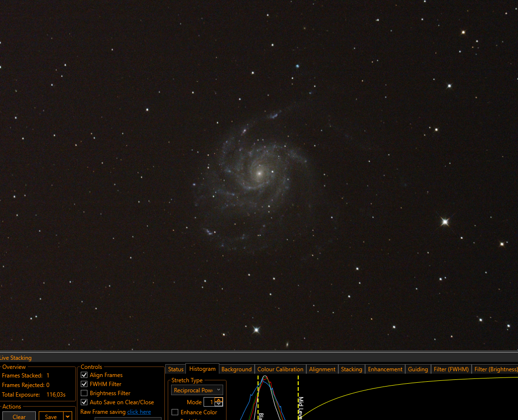Switch to the Status tab
Viewport: 518px width, 420px height.
pyautogui.click(x=175, y=369)
